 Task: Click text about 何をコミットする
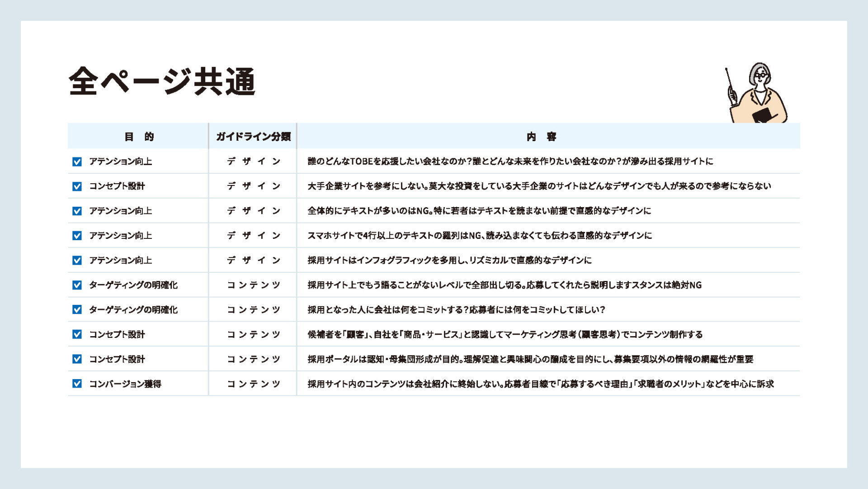(456, 310)
